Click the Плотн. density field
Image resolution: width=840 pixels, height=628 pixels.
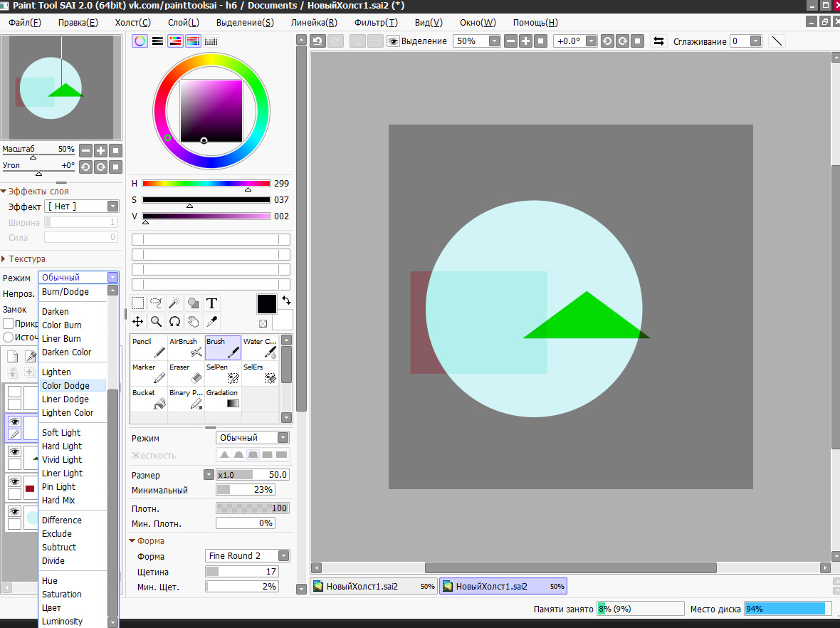click(253, 508)
